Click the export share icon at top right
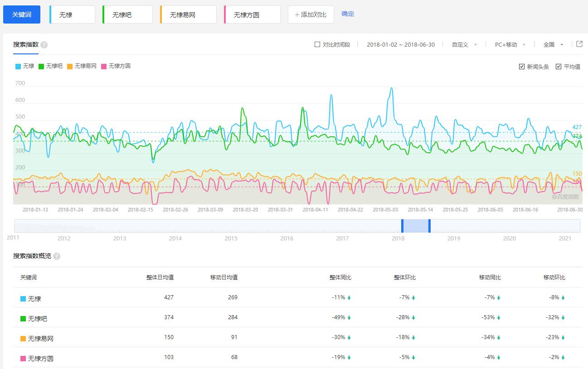 [x=579, y=44]
